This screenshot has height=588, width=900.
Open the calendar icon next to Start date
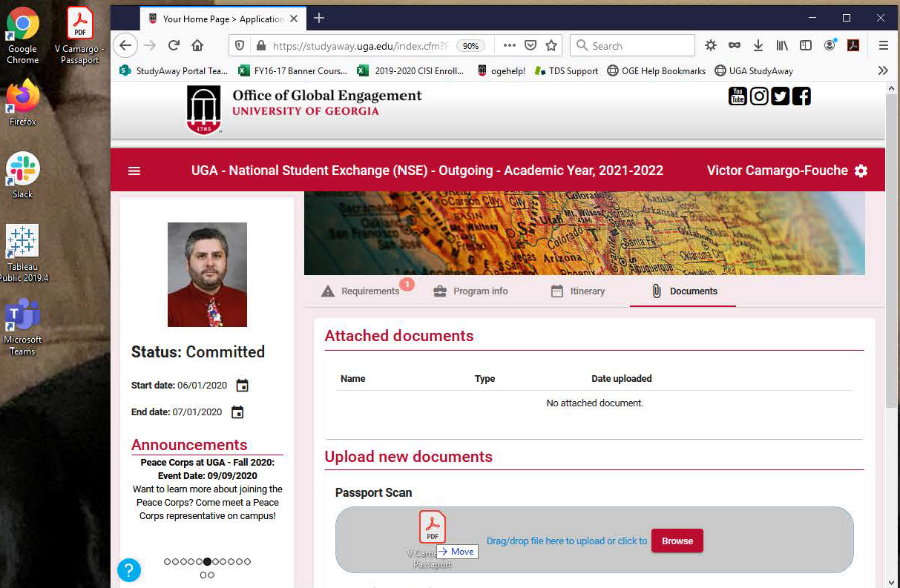click(242, 386)
